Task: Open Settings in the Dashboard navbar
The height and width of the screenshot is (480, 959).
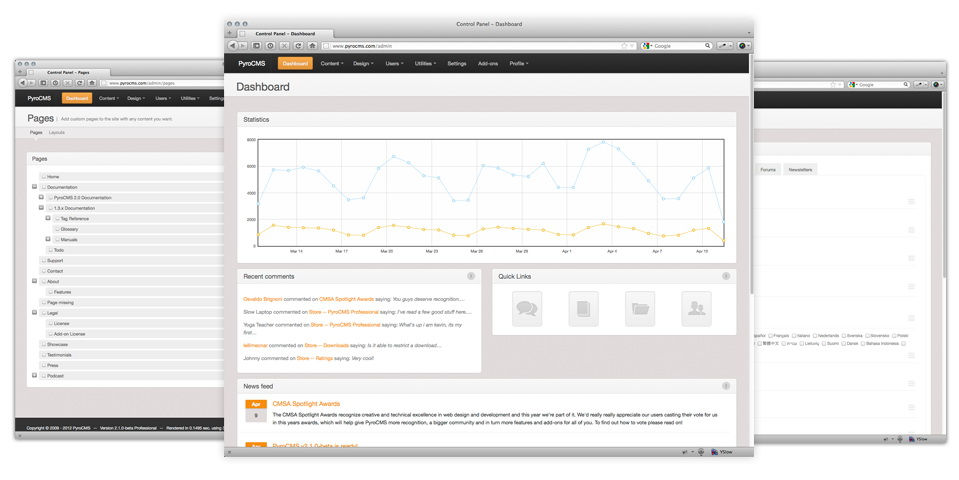Action: coord(457,64)
